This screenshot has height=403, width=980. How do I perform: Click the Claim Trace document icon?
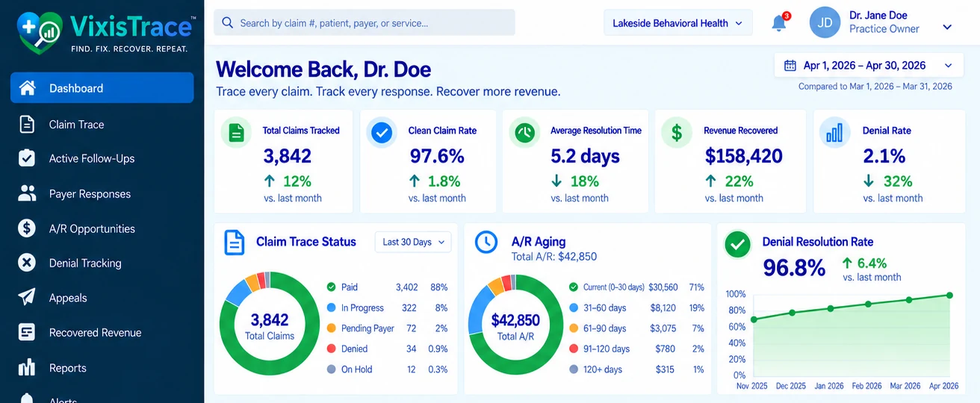coord(27,124)
